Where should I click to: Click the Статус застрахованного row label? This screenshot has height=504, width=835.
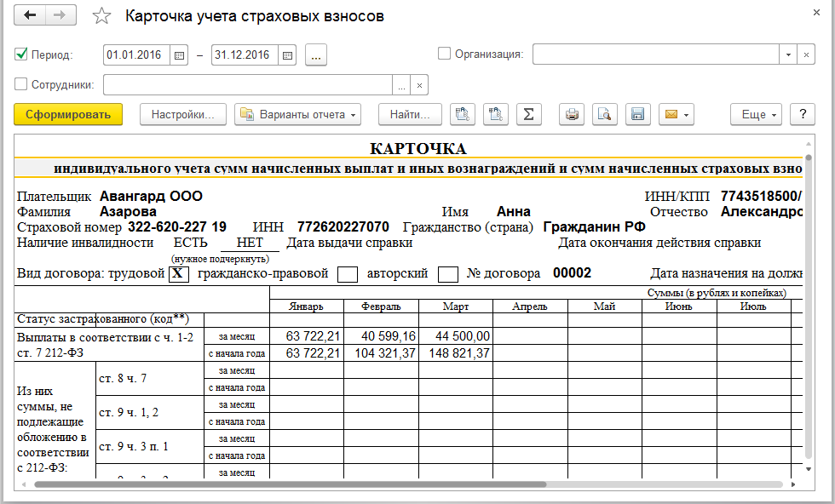coord(103,318)
